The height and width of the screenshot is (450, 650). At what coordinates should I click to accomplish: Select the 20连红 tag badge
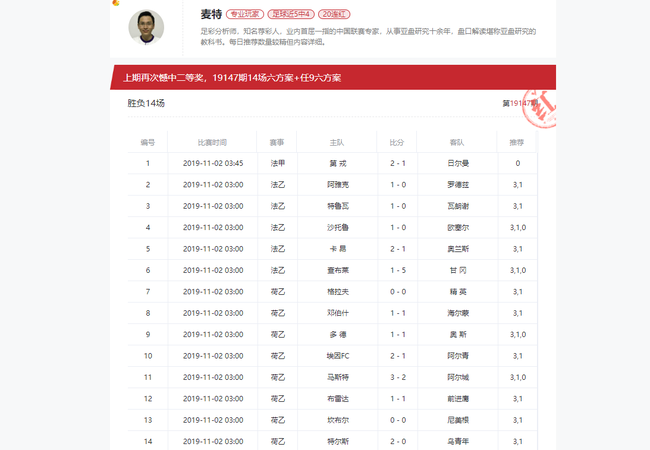pyautogui.click(x=334, y=15)
